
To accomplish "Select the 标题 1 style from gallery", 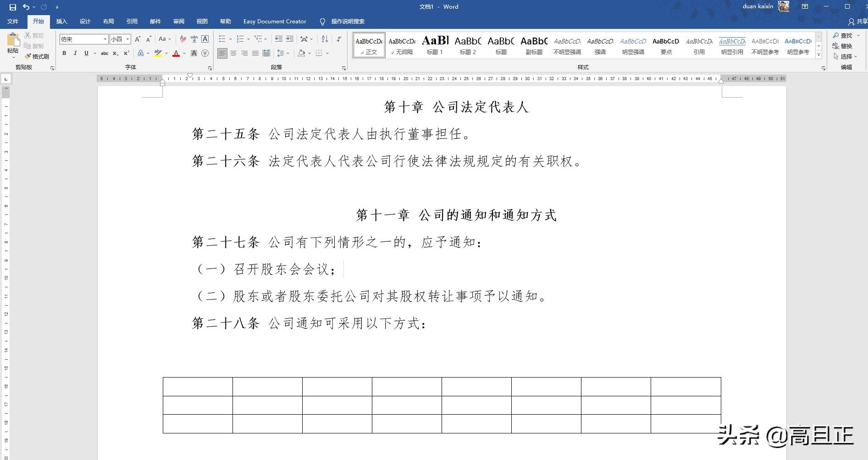I will [434, 45].
